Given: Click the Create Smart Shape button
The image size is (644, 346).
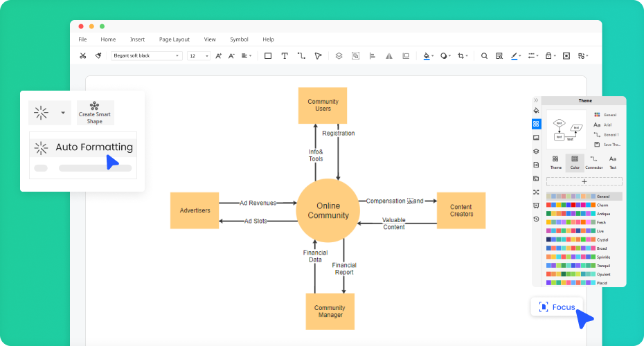Looking at the screenshot, I should [x=95, y=112].
